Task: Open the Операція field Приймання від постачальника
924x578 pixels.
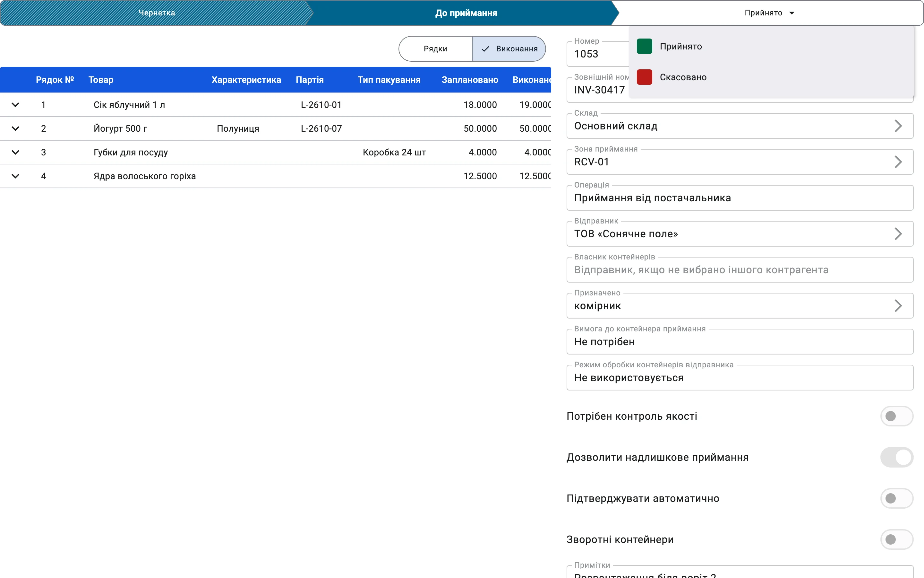Action: (x=740, y=197)
